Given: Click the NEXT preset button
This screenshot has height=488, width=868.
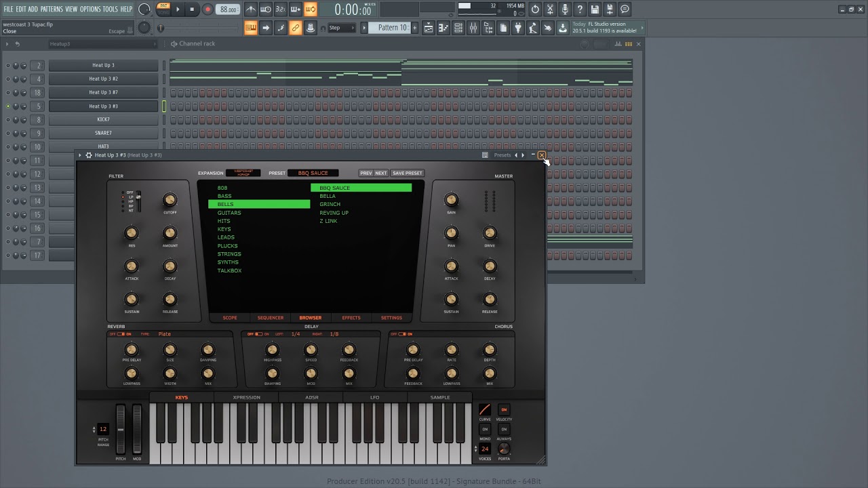Looking at the screenshot, I should click(x=381, y=173).
